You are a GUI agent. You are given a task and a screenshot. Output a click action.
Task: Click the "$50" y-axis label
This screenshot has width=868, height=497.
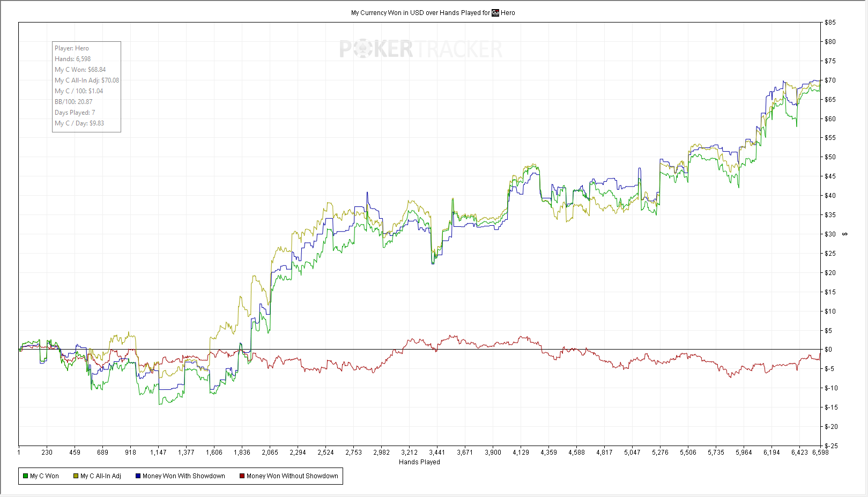(x=830, y=157)
